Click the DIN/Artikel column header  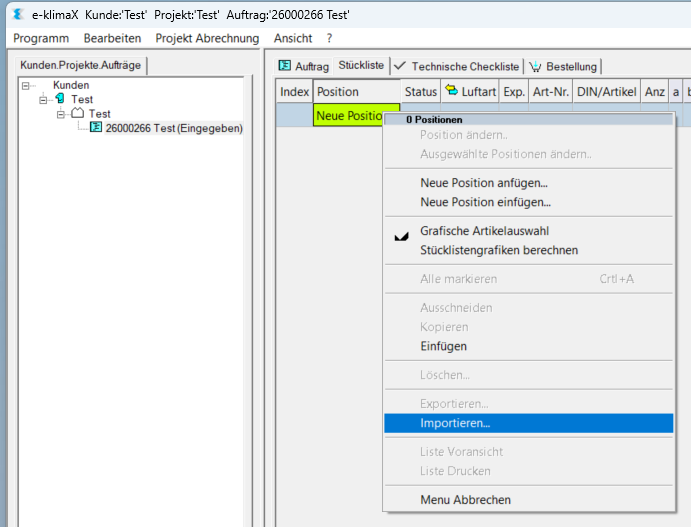606,92
